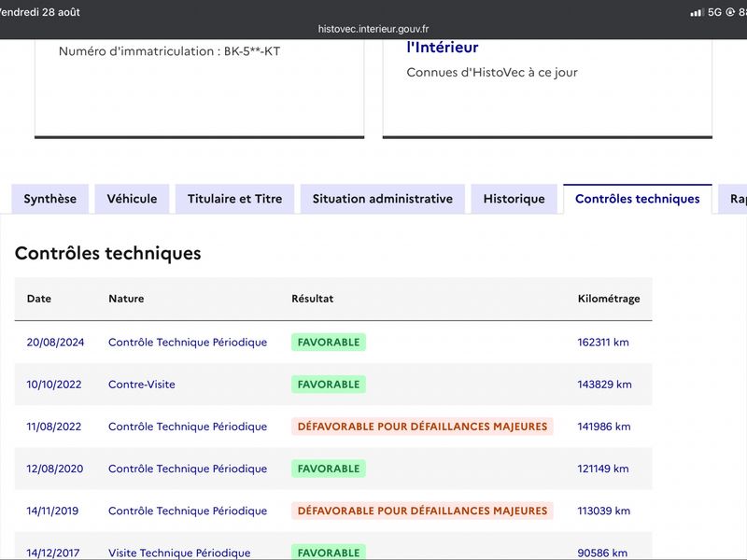
Task: Click the 14/11/2019 Contrôle Technique Périodique entry
Action: coord(188,511)
